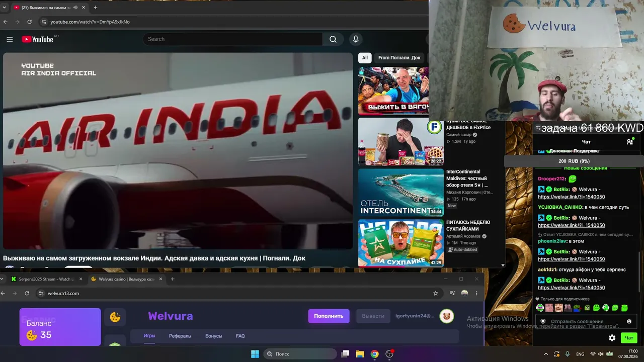This screenshot has width=644, height=362.
Task: Click the Welvura logo text
Action: [x=171, y=316]
